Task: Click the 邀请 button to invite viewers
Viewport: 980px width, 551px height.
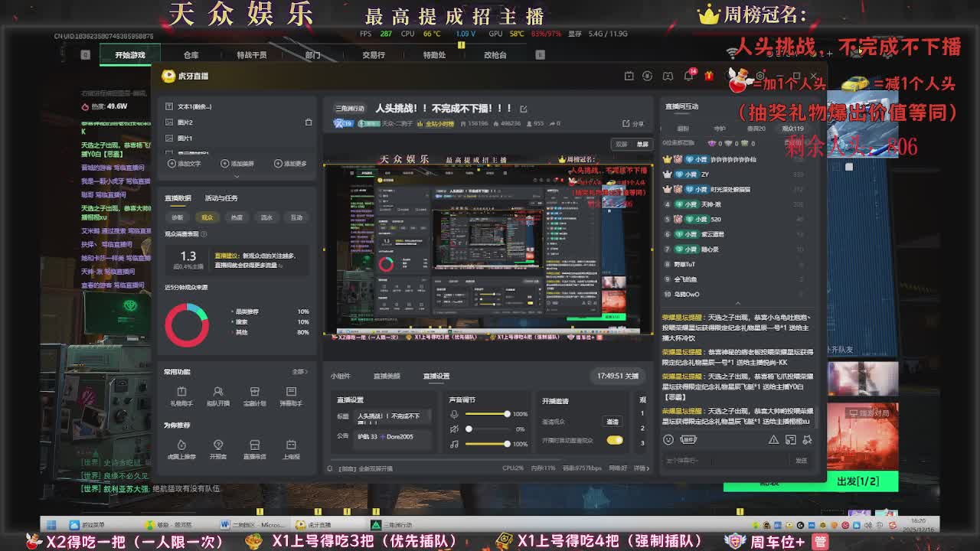Action: 612,422
